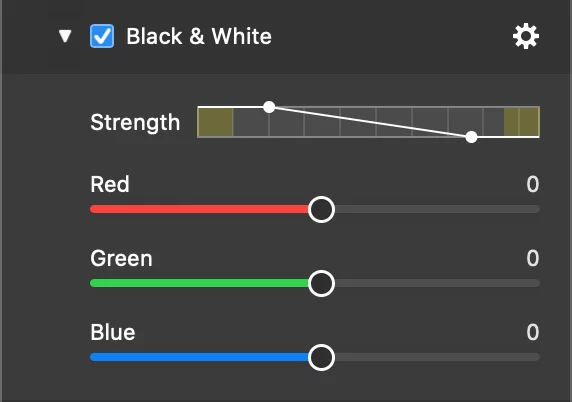Click the Red slider handle
The height and width of the screenshot is (402, 572).
(321, 209)
